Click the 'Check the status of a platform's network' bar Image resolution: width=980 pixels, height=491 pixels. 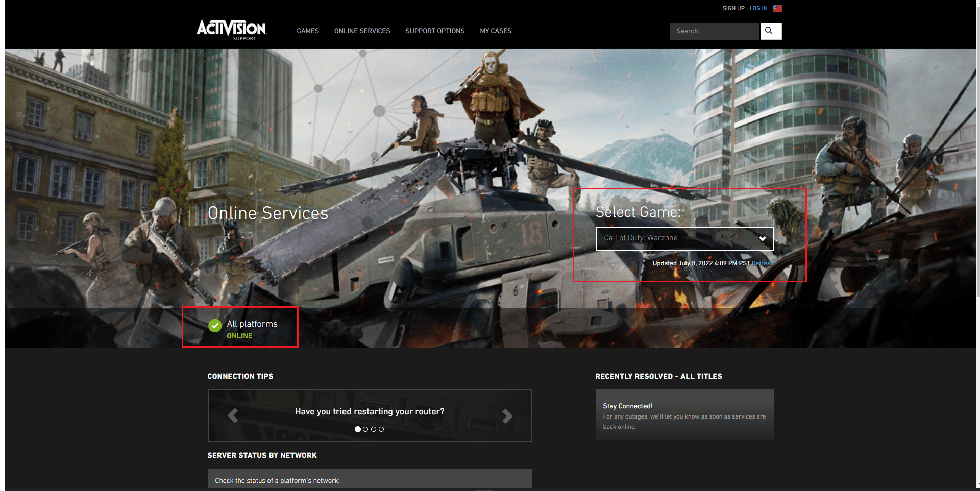[x=370, y=479]
